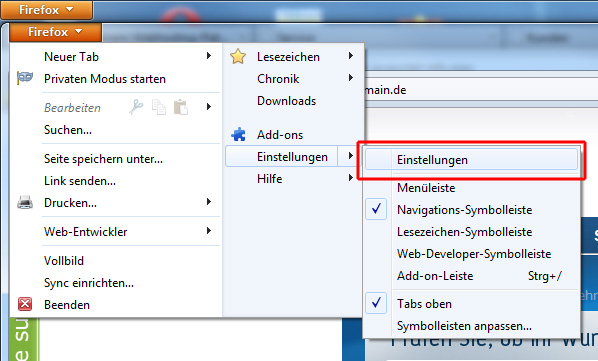
Task: Click the clipboard paste icon in Bearbeiten row
Action: pyautogui.click(x=181, y=107)
